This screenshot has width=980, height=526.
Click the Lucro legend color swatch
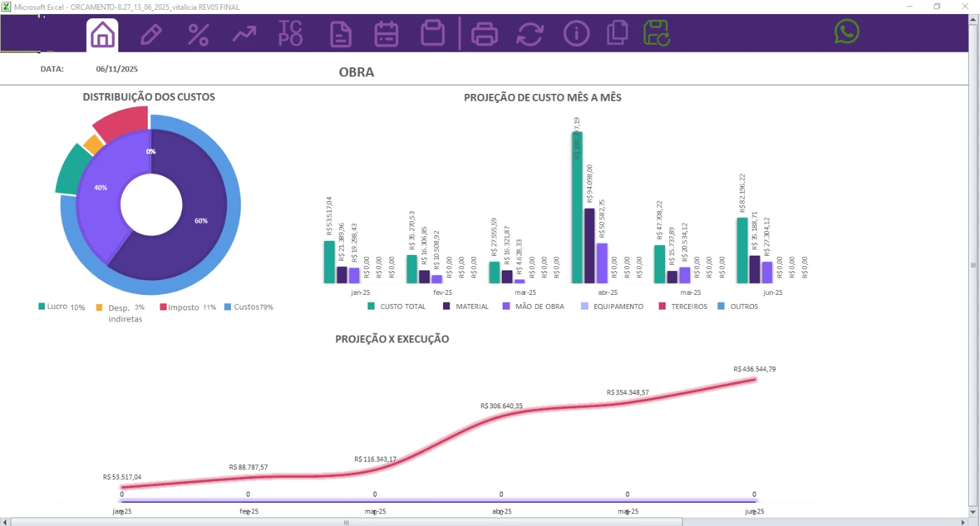click(42, 307)
